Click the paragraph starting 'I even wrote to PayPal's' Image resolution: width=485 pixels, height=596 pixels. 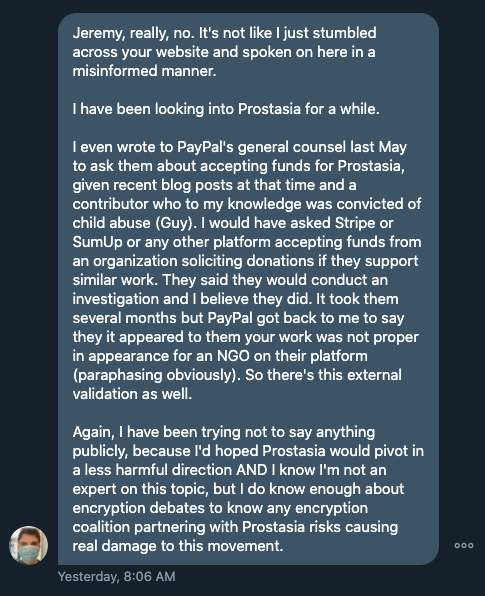[247, 270]
